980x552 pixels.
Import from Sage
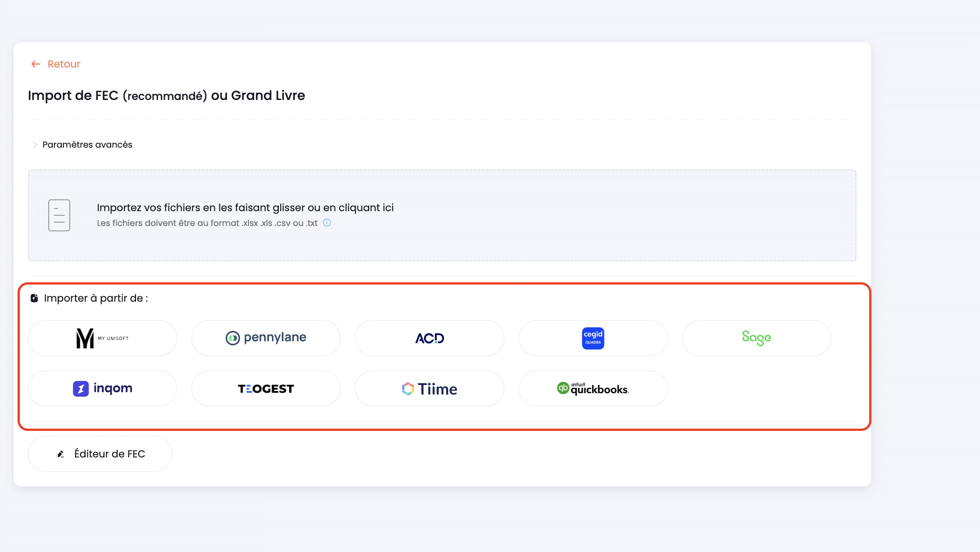pyautogui.click(x=757, y=338)
